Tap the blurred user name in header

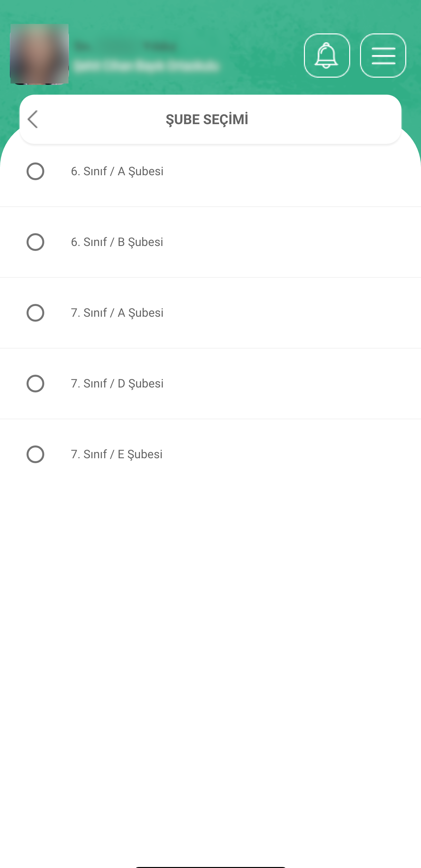pyautogui.click(x=126, y=47)
